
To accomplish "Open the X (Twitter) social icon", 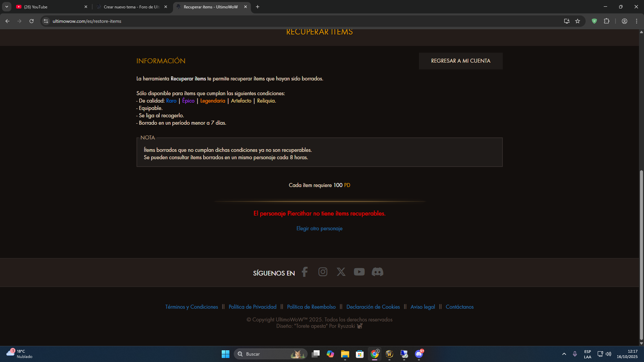I will [x=341, y=272].
